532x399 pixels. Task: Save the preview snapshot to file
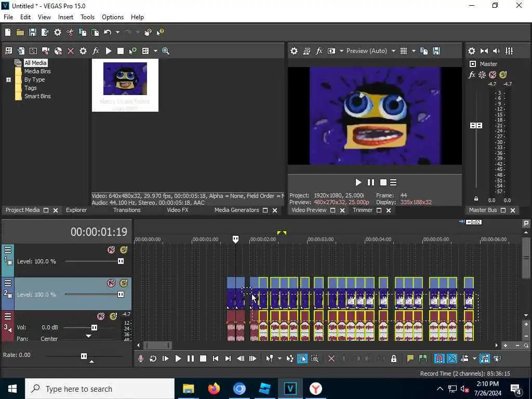[x=436, y=51]
